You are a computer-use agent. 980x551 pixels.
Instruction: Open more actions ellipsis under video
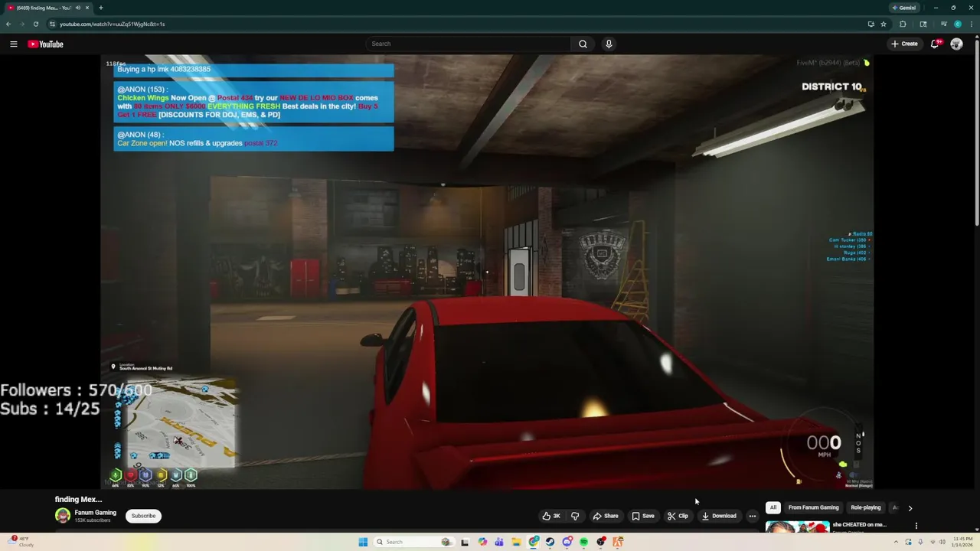(752, 516)
